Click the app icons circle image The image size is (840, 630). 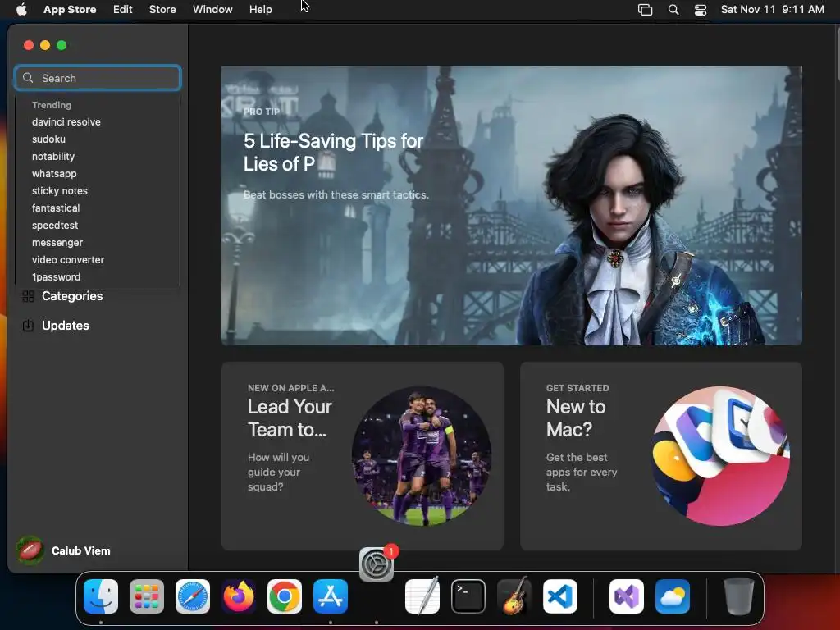tap(720, 456)
